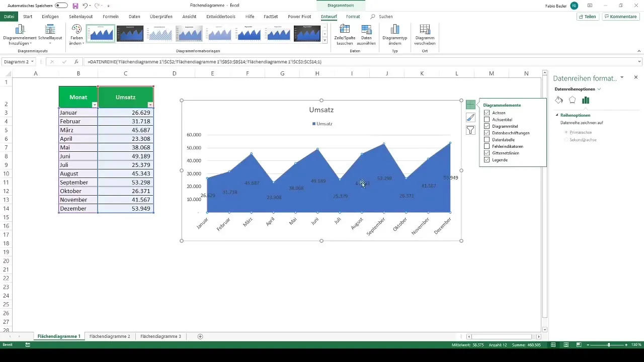Screen dimensions: 644x362
Task: Switch to Normal view in status bar
Action: (x=553, y=345)
